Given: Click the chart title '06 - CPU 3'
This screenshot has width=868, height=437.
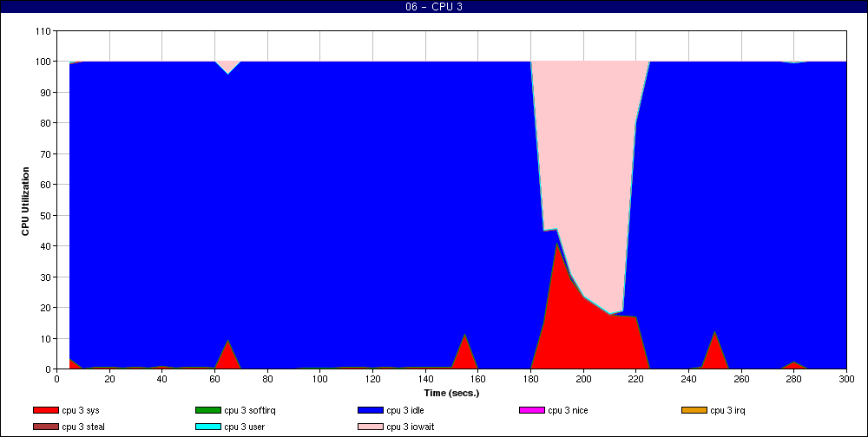Looking at the screenshot, I should (x=433, y=7).
